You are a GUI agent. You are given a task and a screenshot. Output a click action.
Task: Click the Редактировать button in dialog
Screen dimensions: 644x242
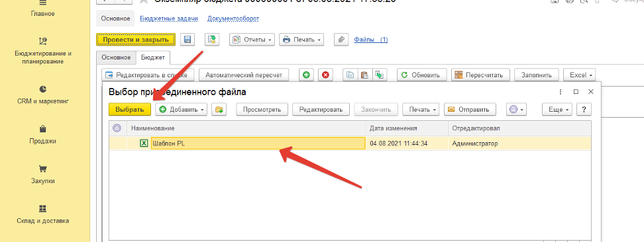[321, 110]
